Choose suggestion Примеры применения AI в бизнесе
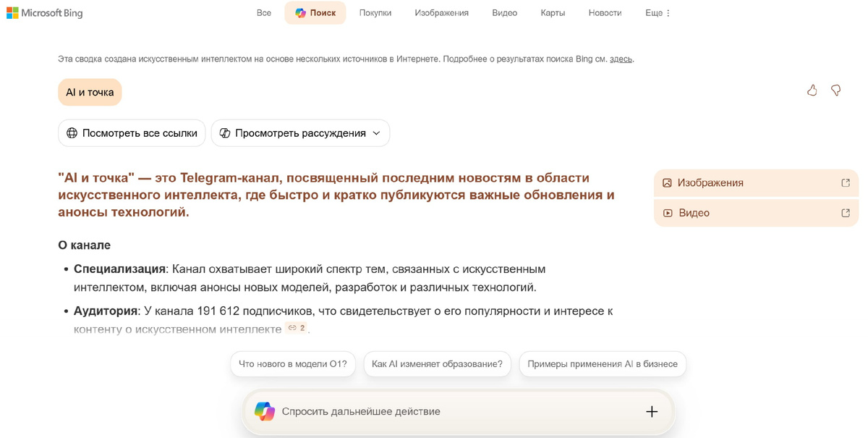The width and height of the screenshot is (868, 438). [603, 364]
